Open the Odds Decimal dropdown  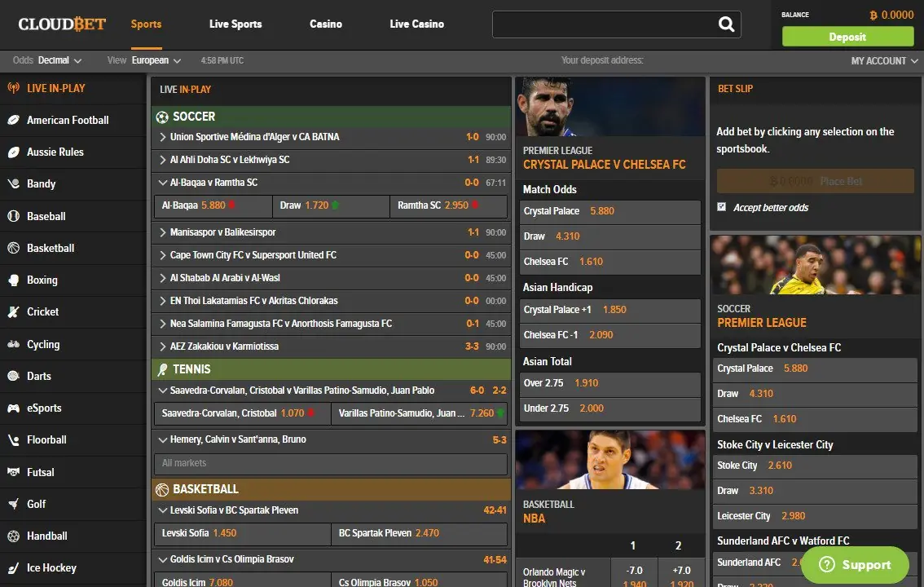(47, 60)
